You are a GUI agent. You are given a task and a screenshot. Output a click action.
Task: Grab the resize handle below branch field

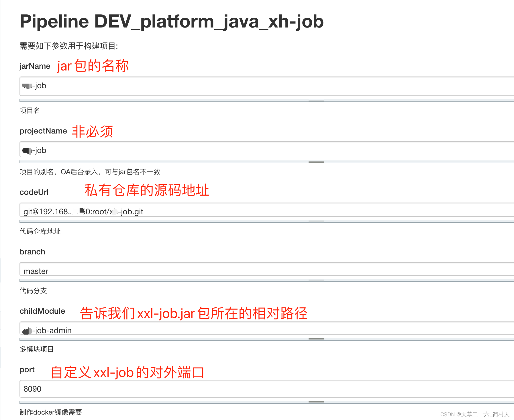[x=316, y=280]
